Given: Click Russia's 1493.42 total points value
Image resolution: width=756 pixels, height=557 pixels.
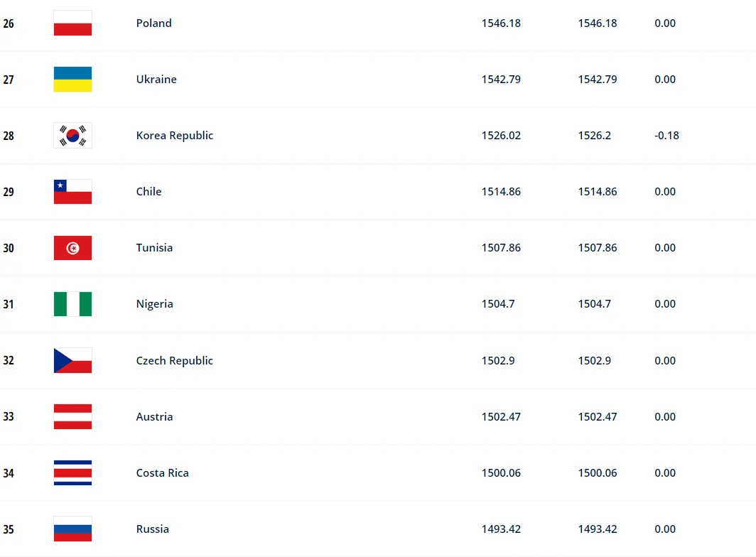Looking at the screenshot, I should click(501, 529).
